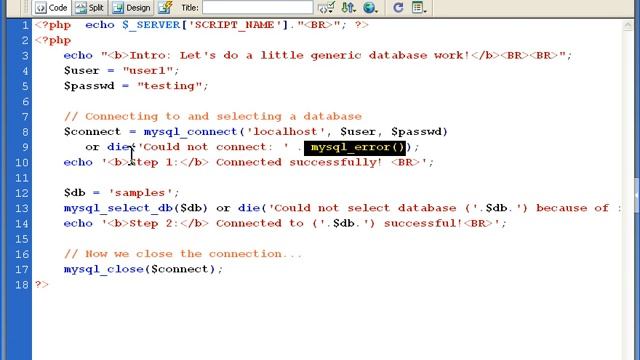Open Preview in Browser globe menu
640x360 pixels.
pos(370,7)
